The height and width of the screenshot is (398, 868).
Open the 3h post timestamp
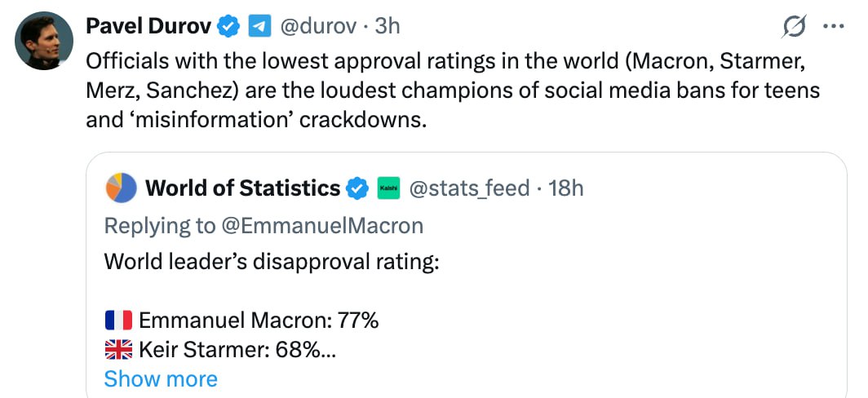[x=387, y=26]
